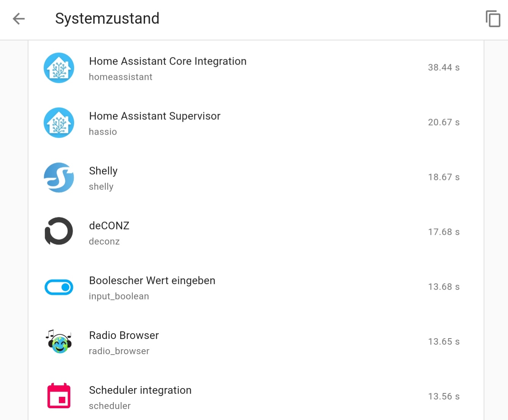Click the Home Assistant Core Integration logo
This screenshot has width=508, height=420.
(59, 68)
